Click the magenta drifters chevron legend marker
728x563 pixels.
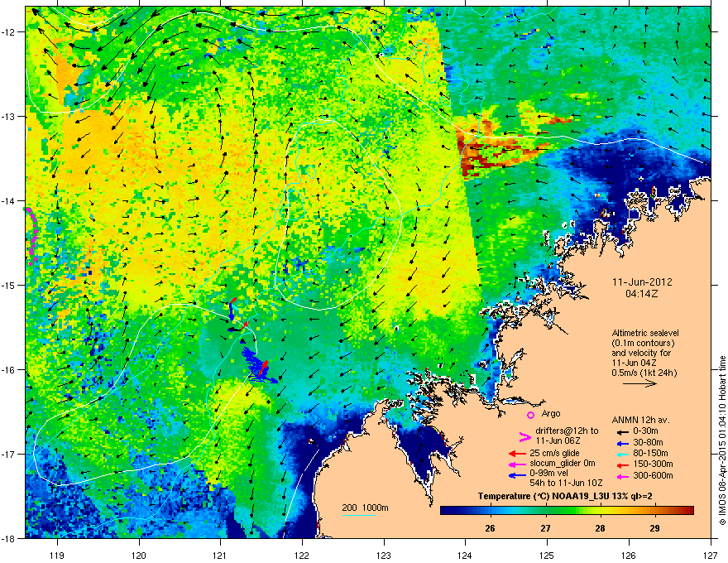point(524,436)
